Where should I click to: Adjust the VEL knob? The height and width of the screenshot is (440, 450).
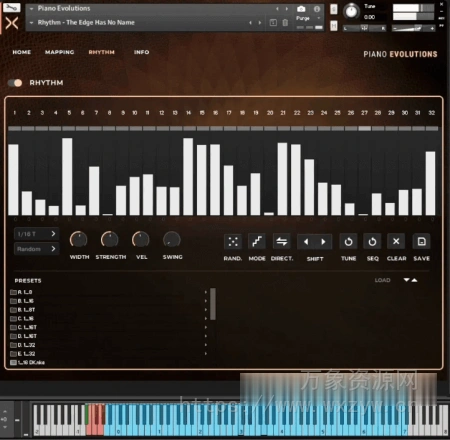pos(141,240)
